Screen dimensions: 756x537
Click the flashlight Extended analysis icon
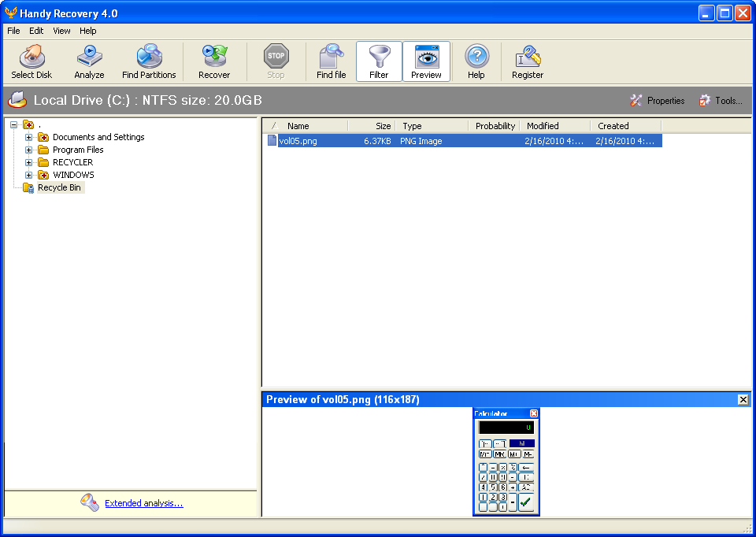tap(90, 502)
